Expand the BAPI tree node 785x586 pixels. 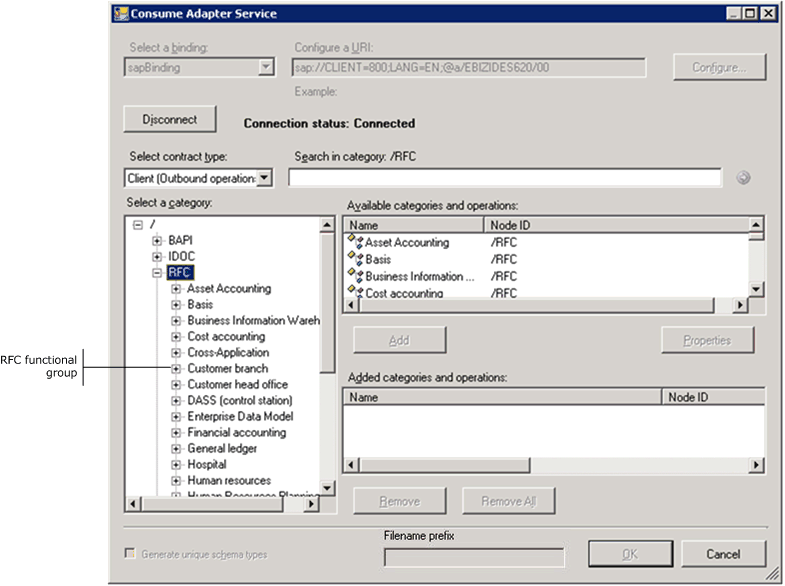coord(157,241)
